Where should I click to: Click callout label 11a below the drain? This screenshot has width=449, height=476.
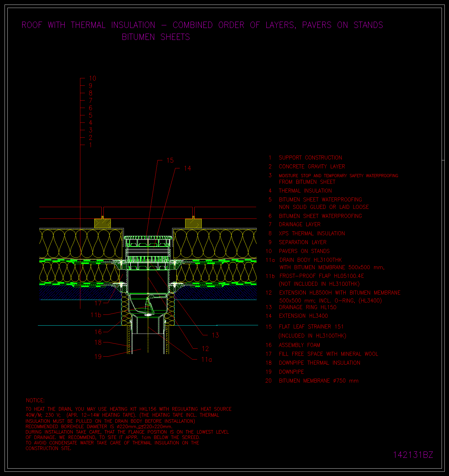(x=207, y=359)
